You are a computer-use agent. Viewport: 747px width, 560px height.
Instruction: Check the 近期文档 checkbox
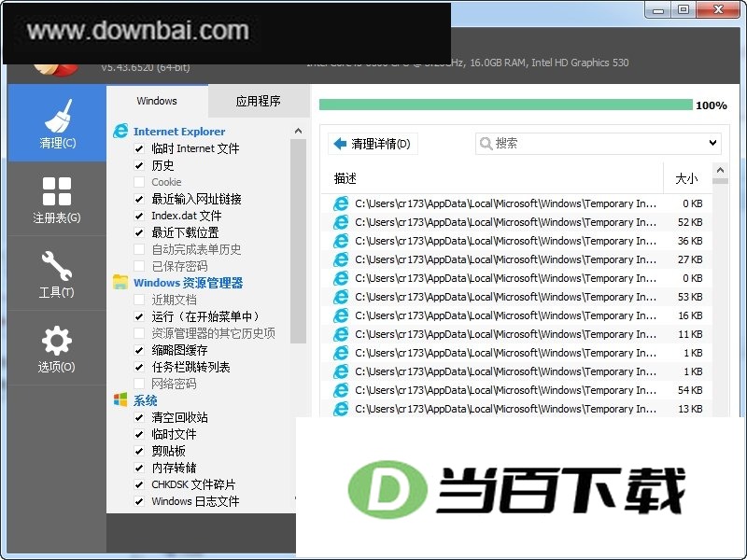point(139,300)
